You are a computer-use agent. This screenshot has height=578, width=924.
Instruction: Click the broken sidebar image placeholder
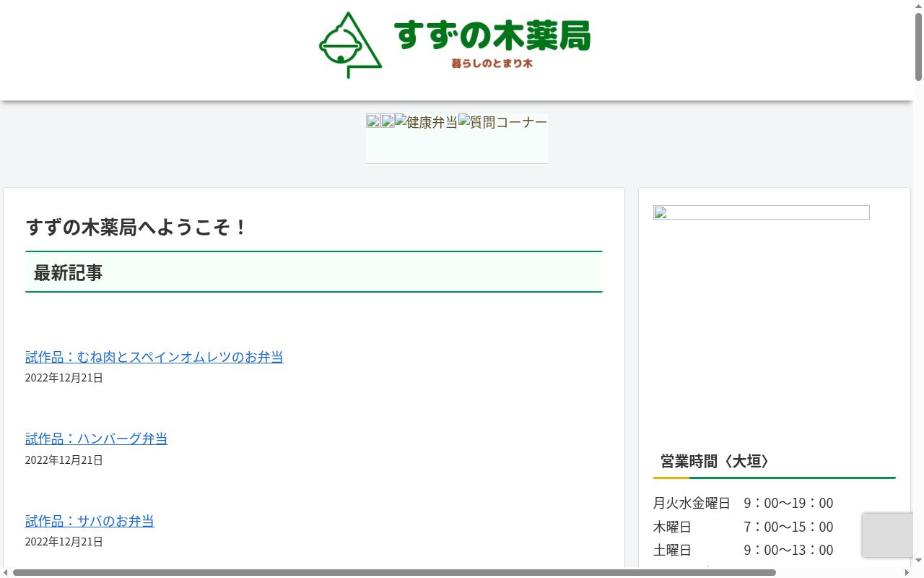(x=762, y=212)
